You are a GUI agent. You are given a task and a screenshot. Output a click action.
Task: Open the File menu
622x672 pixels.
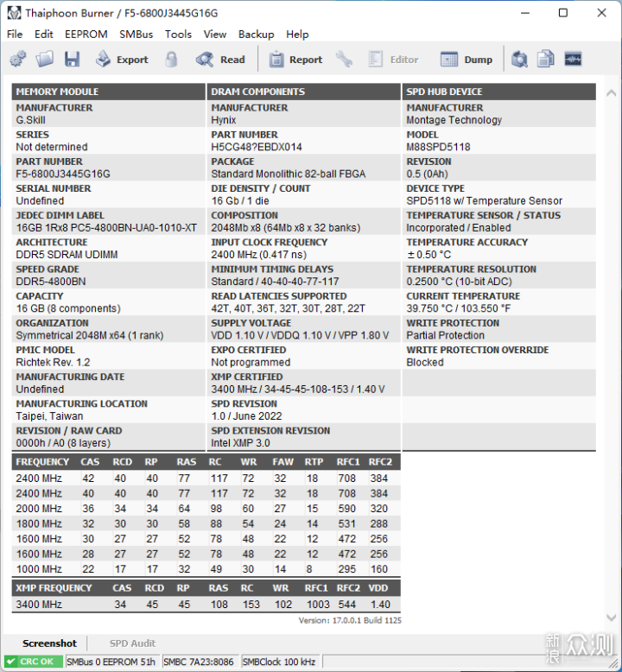click(15, 35)
